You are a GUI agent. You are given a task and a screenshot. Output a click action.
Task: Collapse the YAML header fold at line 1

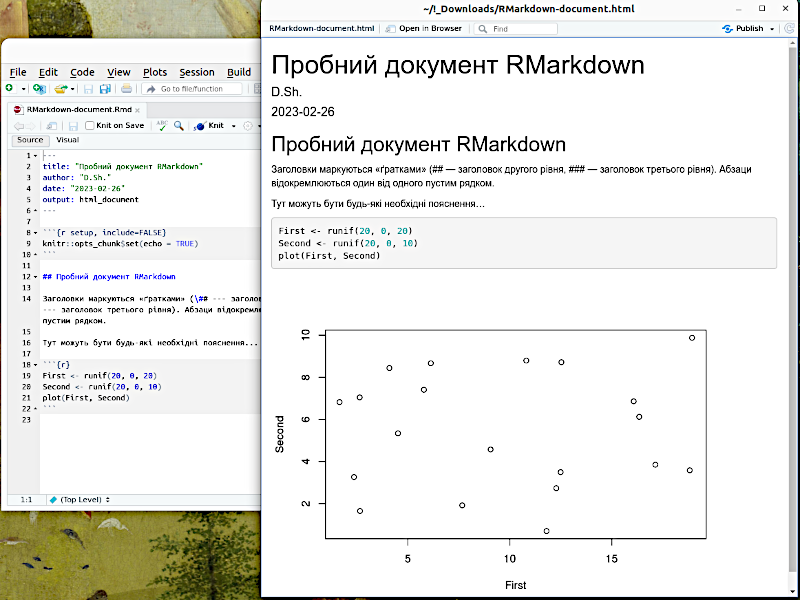[x=35, y=156]
